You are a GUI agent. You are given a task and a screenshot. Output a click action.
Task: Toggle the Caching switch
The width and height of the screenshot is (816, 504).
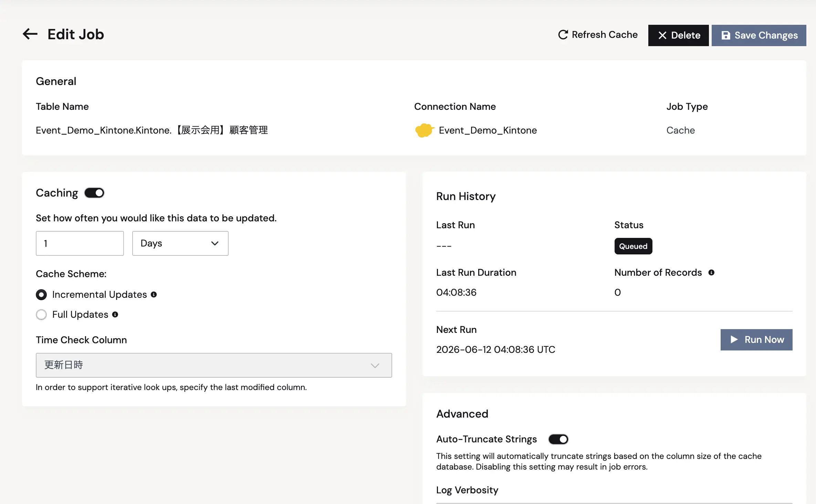(94, 193)
